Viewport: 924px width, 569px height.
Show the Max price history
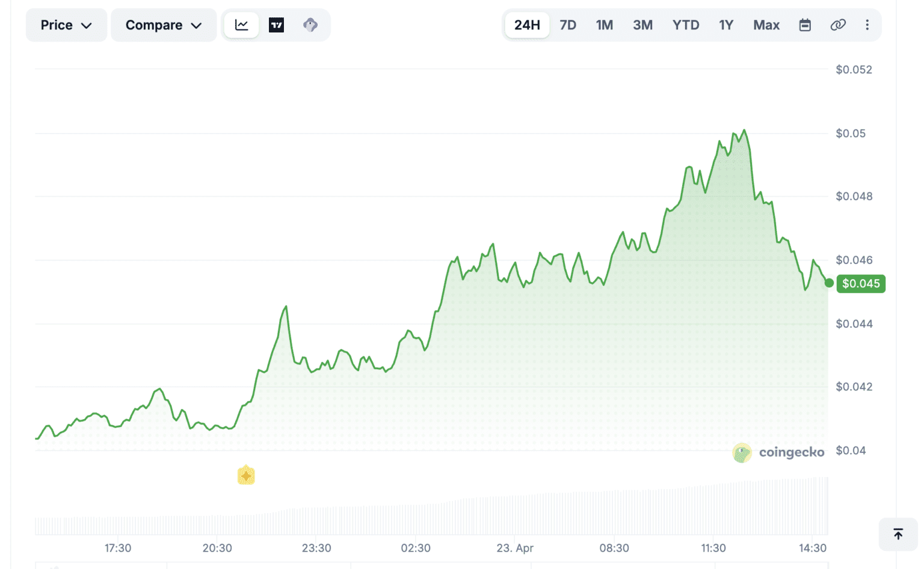pyautogui.click(x=766, y=25)
